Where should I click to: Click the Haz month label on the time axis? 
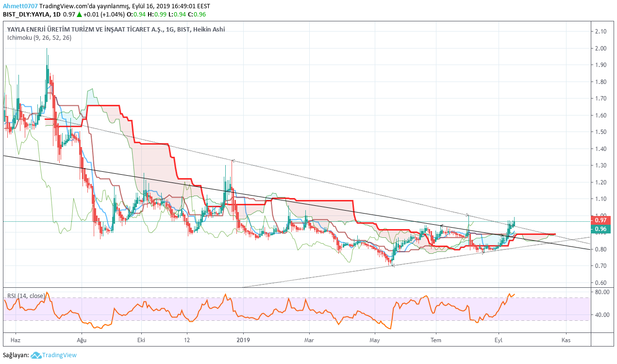[16, 341]
